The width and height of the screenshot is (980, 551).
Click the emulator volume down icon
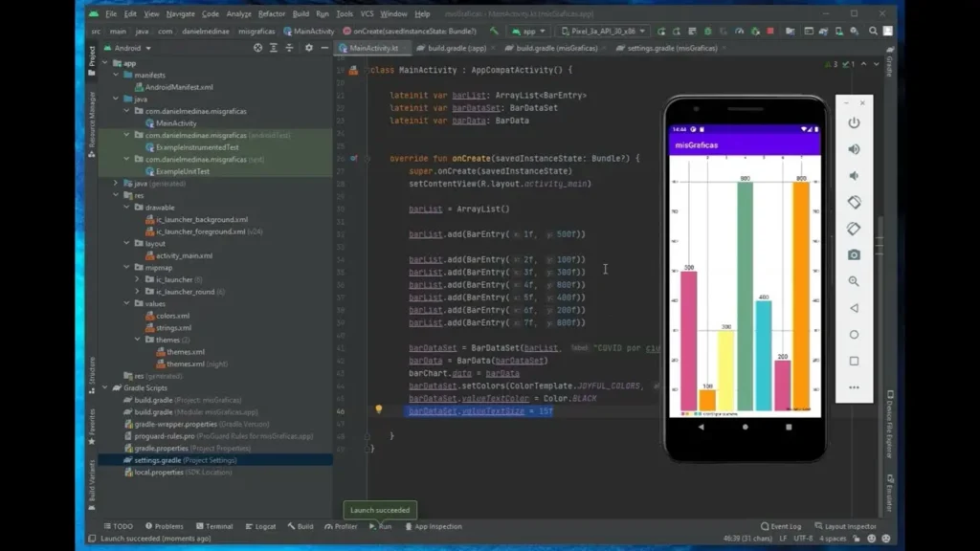[x=854, y=176]
